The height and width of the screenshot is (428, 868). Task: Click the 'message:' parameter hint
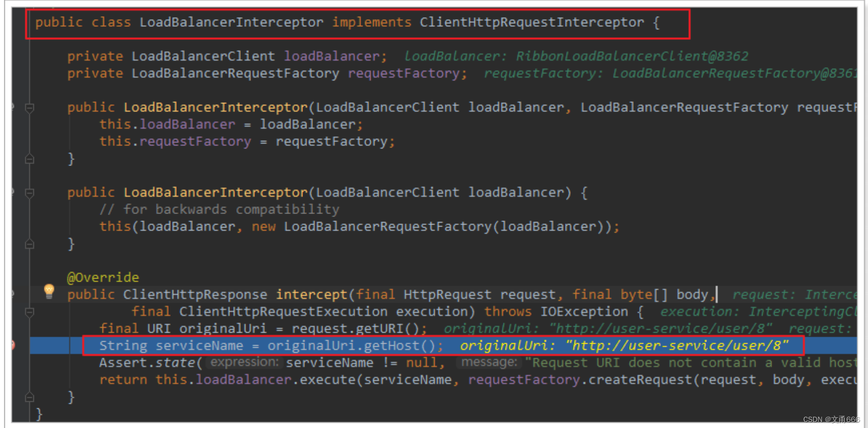coord(489,362)
